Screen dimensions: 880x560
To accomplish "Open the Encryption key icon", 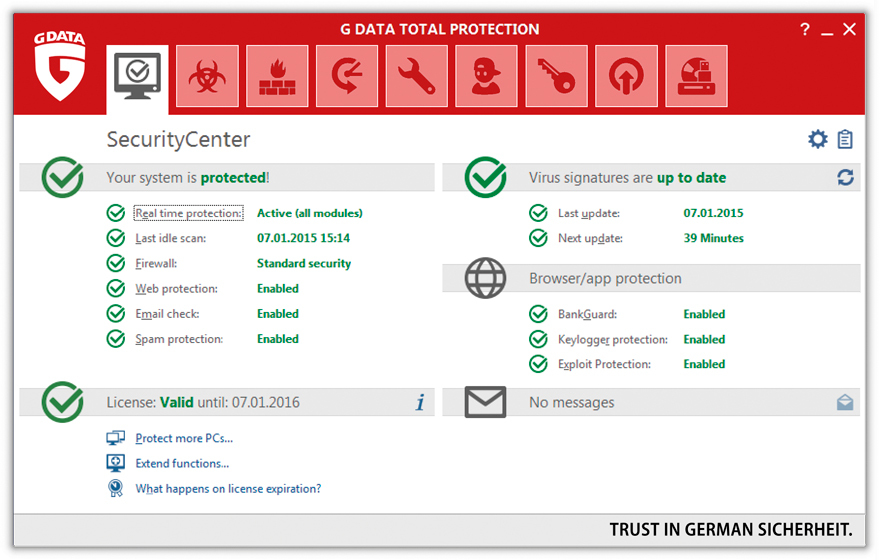I will click(x=556, y=76).
